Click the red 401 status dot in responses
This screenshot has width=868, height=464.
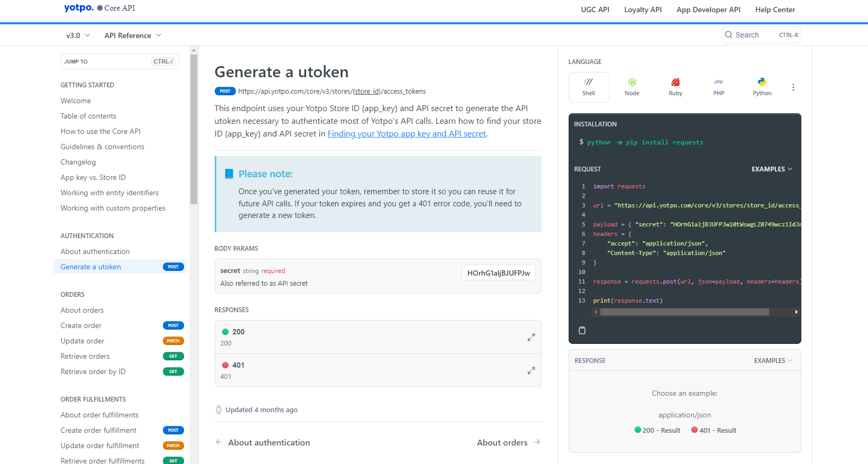[x=225, y=365]
